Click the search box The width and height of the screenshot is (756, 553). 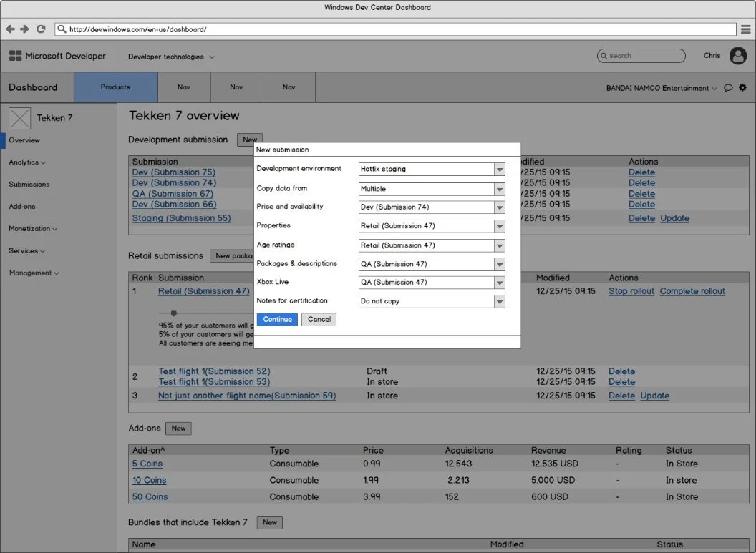tap(641, 56)
